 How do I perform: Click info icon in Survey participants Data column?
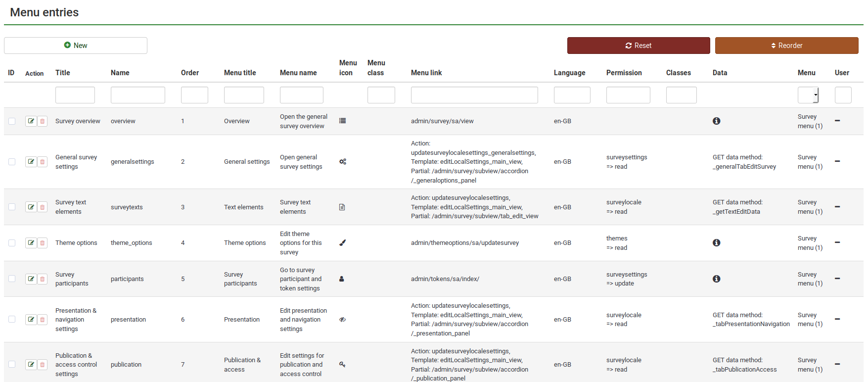click(x=716, y=279)
